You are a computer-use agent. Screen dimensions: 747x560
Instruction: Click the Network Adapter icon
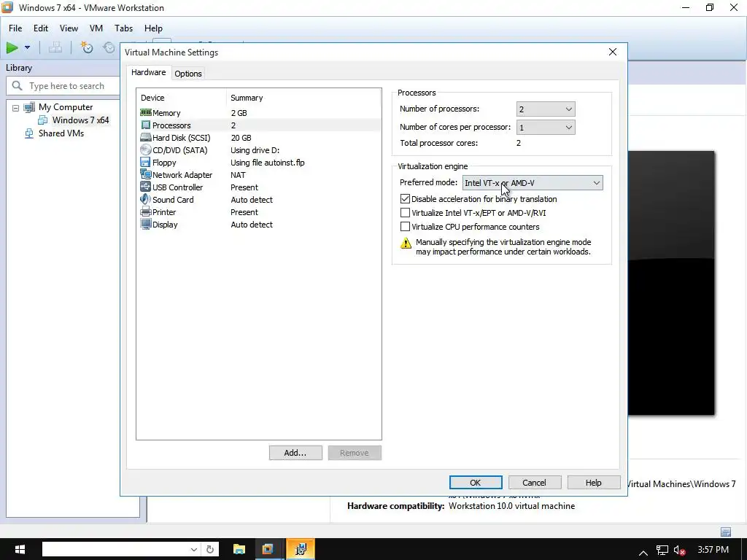point(146,175)
